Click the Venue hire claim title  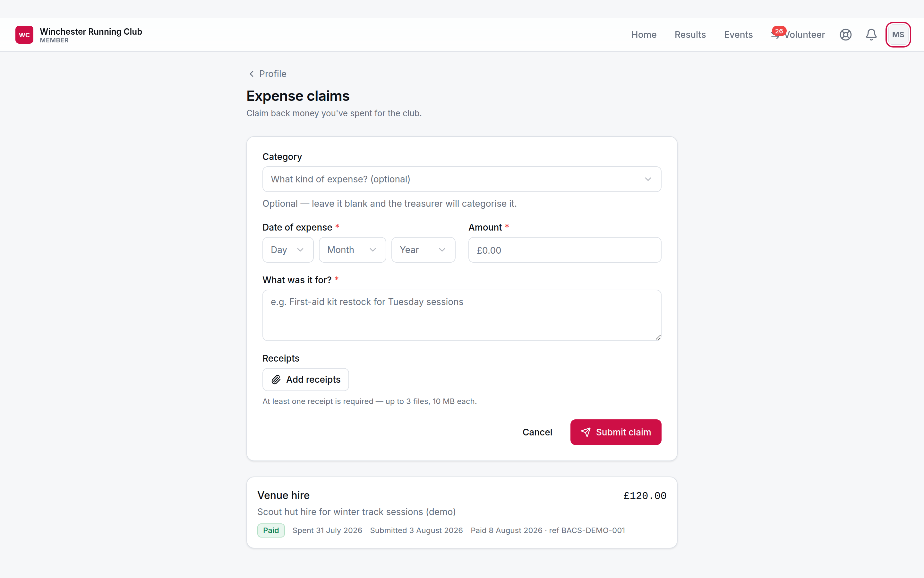coord(283,495)
